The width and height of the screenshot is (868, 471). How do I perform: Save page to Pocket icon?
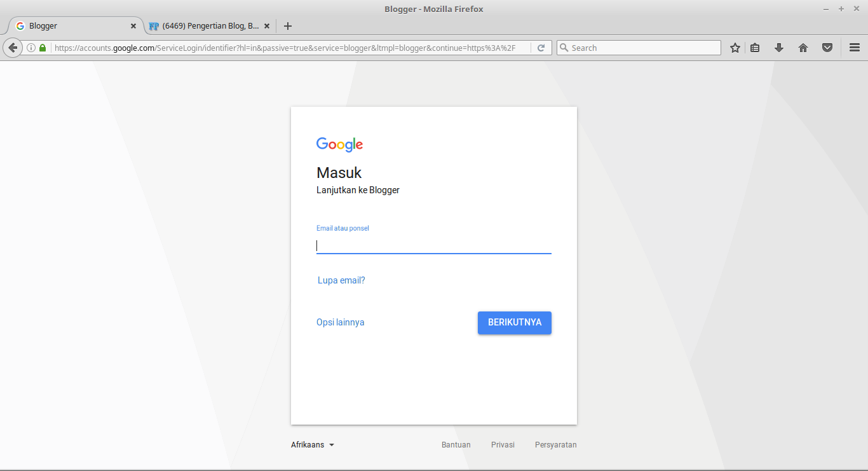tap(827, 48)
